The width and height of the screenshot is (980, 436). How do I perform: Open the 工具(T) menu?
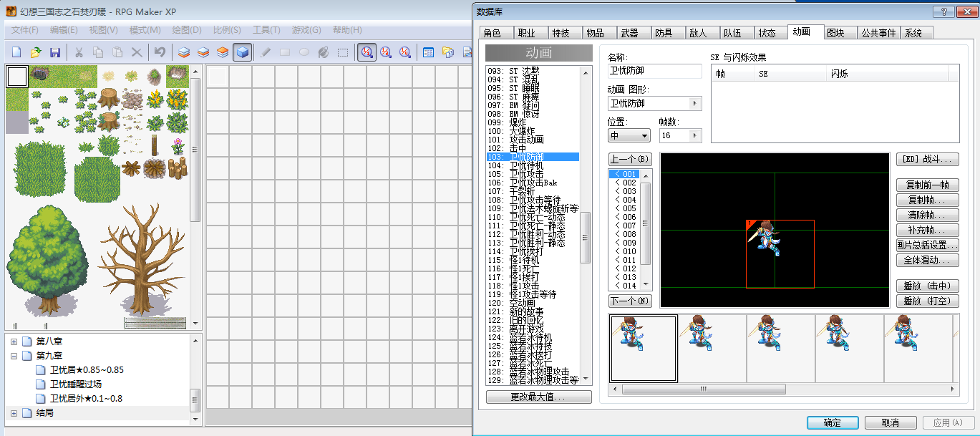point(266,30)
